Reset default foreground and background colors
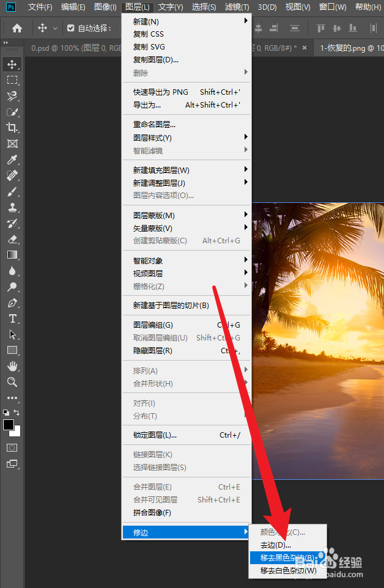 click(x=6, y=413)
